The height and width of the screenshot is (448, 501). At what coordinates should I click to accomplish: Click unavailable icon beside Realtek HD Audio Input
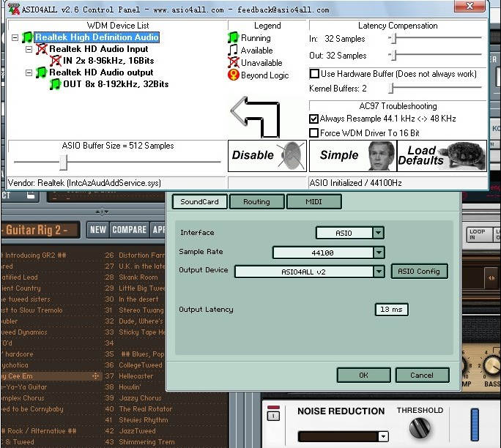pyautogui.click(x=41, y=49)
